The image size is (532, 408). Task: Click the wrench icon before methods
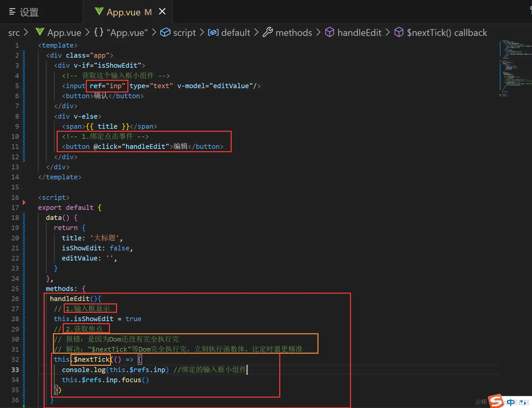tap(268, 32)
